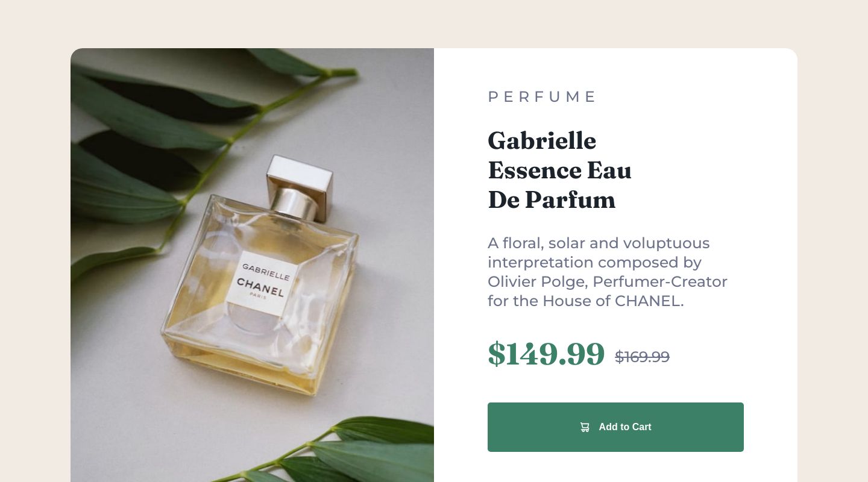The width and height of the screenshot is (868, 482).
Task: Select the PERFUME category label
Action: coord(542,97)
